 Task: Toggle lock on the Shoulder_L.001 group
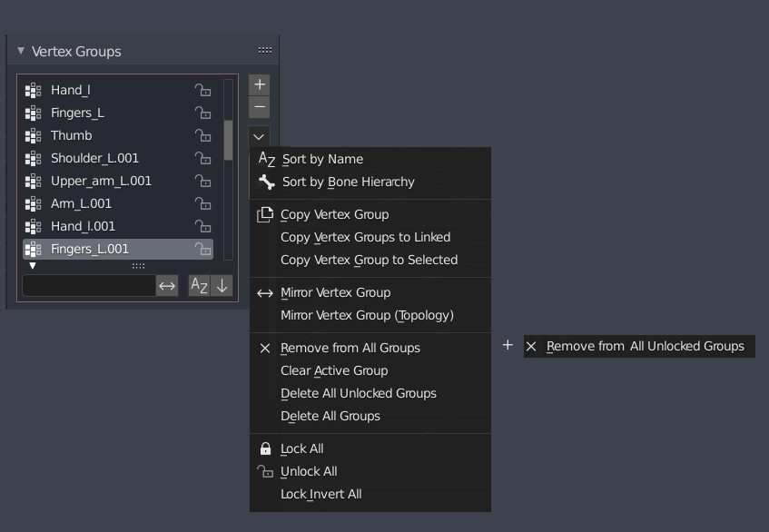tap(202, 158)
